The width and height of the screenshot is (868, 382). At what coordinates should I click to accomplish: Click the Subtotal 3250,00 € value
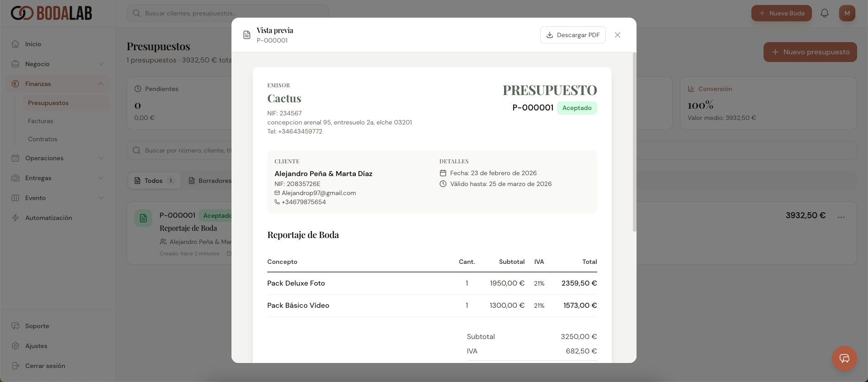579,337
